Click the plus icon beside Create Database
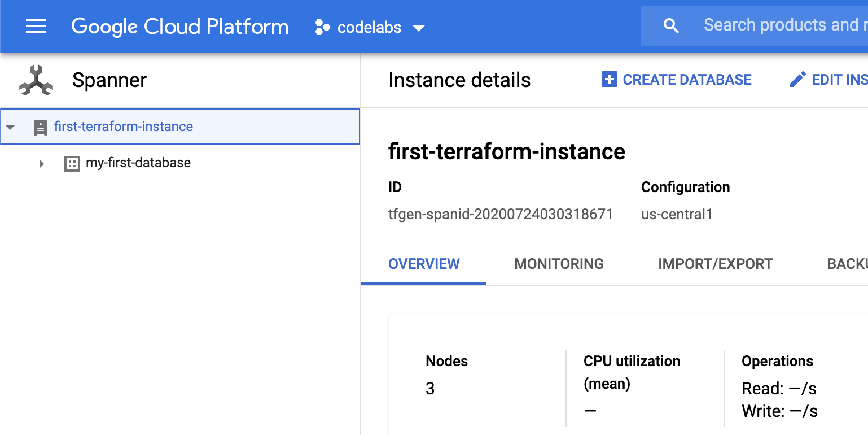Screen dimensions: 868x435 (609, 80)
